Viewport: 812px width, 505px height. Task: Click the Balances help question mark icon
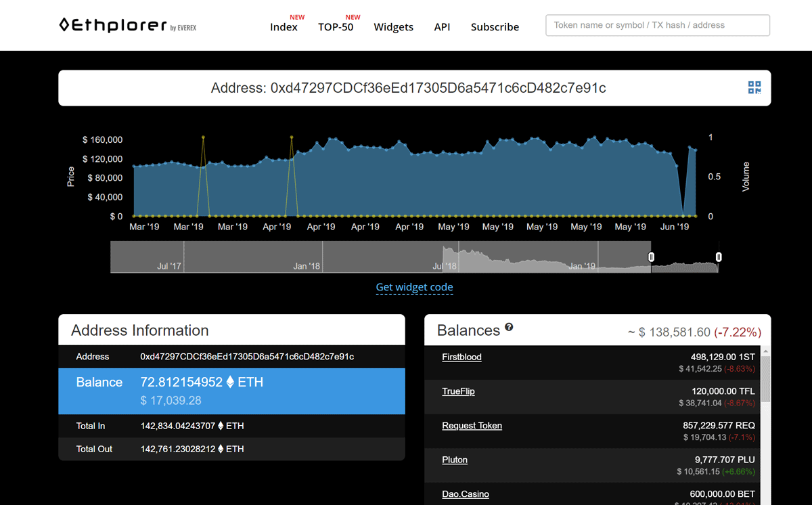click(509, 327)
